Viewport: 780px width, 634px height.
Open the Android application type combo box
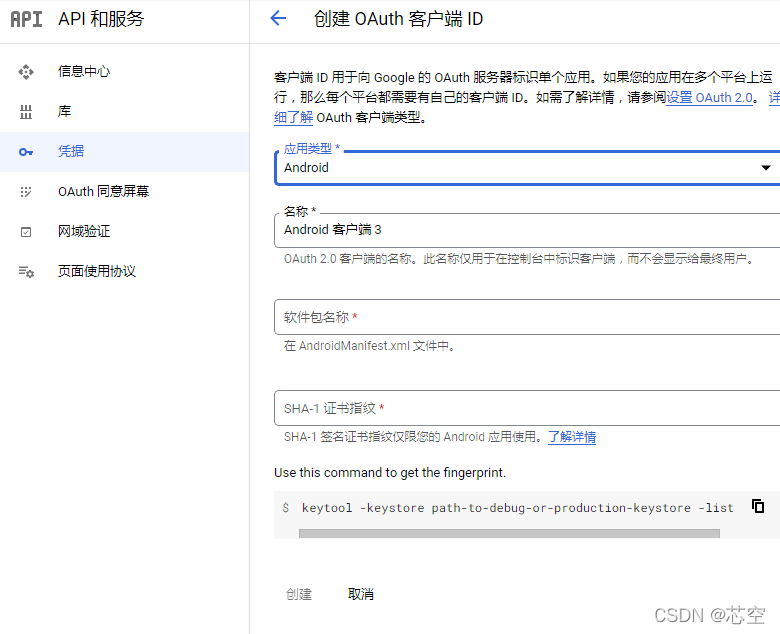pyautogui.click(x=520, y=168)
